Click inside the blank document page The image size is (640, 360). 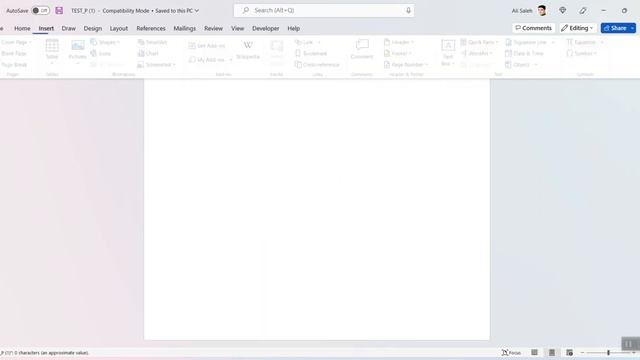(317, 209)
